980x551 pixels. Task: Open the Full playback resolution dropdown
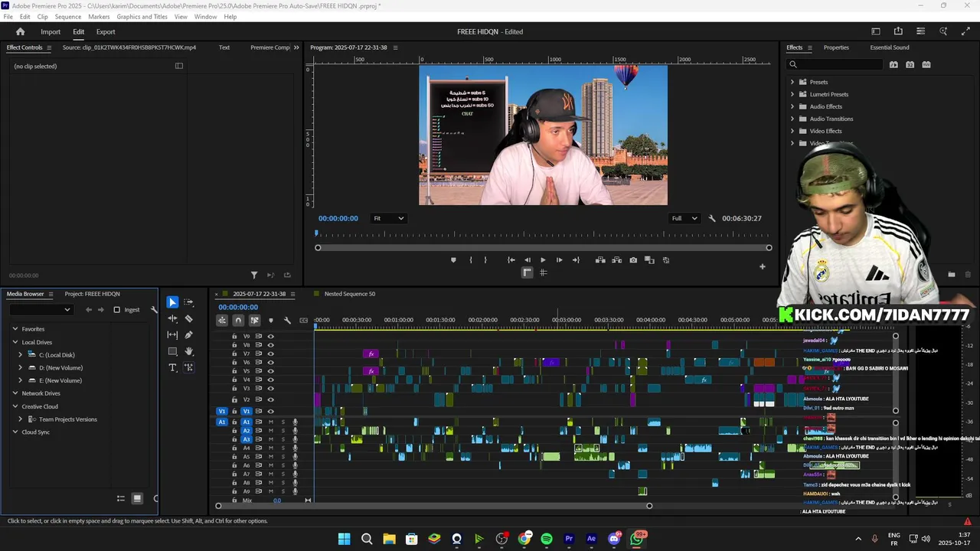click(684, 218)
